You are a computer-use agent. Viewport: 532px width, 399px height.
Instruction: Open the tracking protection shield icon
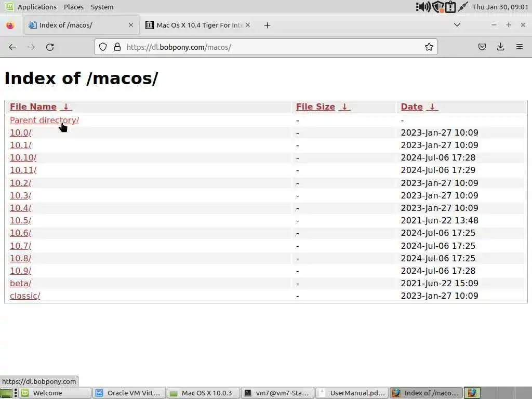[x=103, y=47]
